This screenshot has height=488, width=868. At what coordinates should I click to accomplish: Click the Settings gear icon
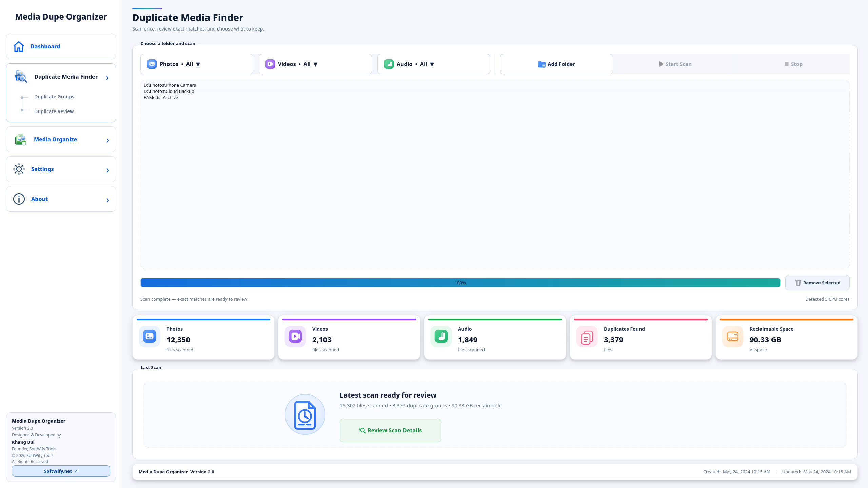pos(19,169)
